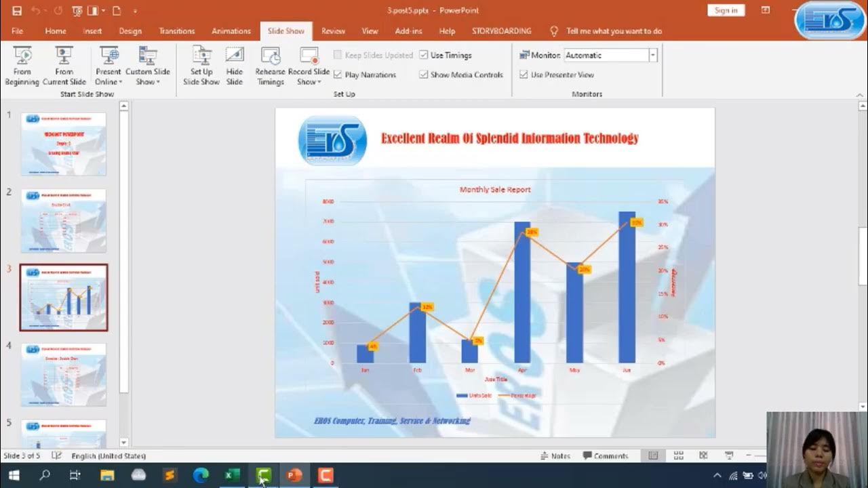Open the Add-ins tab
Viewport: 868px width, 488px height.
coord(408,31)
